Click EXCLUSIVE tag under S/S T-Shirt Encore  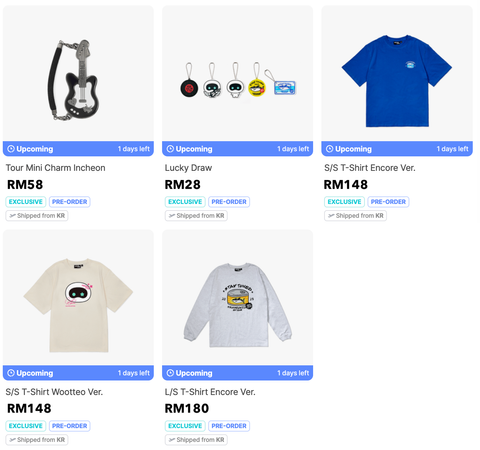pyautogui.click(x=344, y=202)
